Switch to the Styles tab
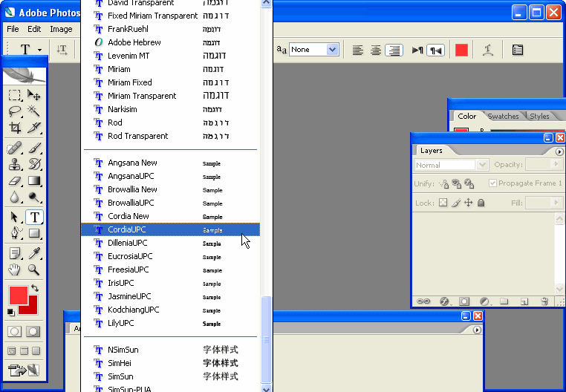This screenshot has height=392, width=566. 539,117
